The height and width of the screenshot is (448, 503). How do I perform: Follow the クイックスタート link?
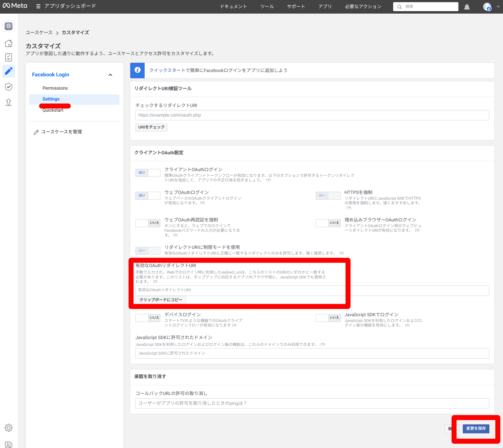click(167, 70)
